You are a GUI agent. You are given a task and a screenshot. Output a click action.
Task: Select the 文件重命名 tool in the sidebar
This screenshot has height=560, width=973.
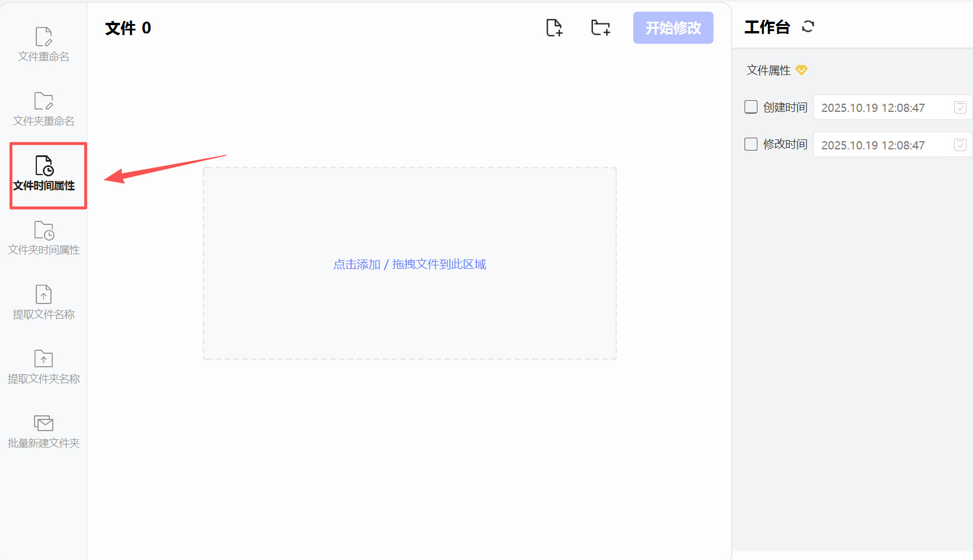click(43, 44)
